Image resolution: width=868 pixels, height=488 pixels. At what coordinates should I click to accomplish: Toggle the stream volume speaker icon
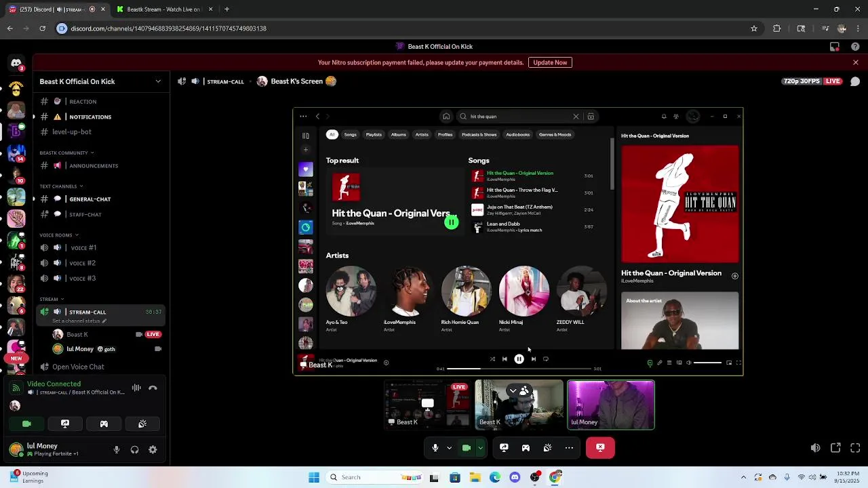815,448
